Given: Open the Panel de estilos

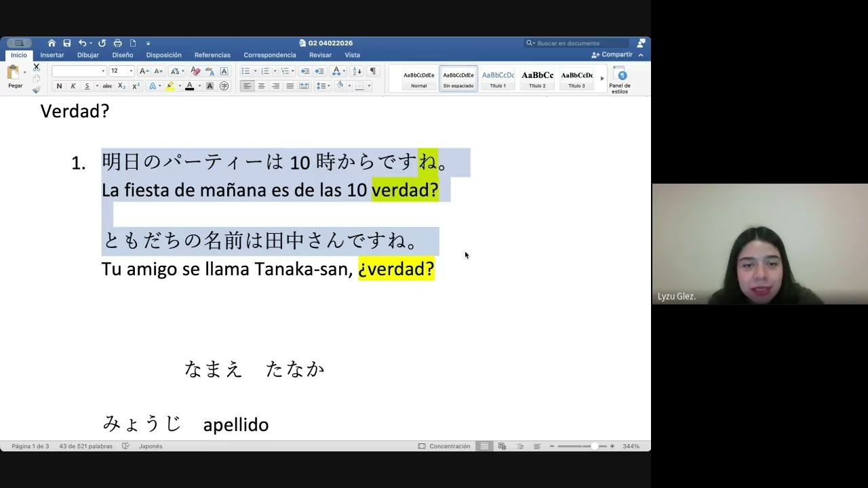Looking at the screenshot, I should (620, 80).
